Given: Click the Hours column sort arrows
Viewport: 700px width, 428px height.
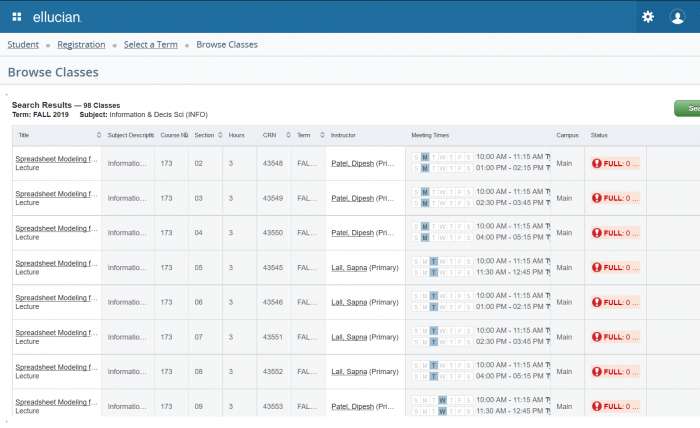Looking at the screenshot, I should click(x=253, y=135).
